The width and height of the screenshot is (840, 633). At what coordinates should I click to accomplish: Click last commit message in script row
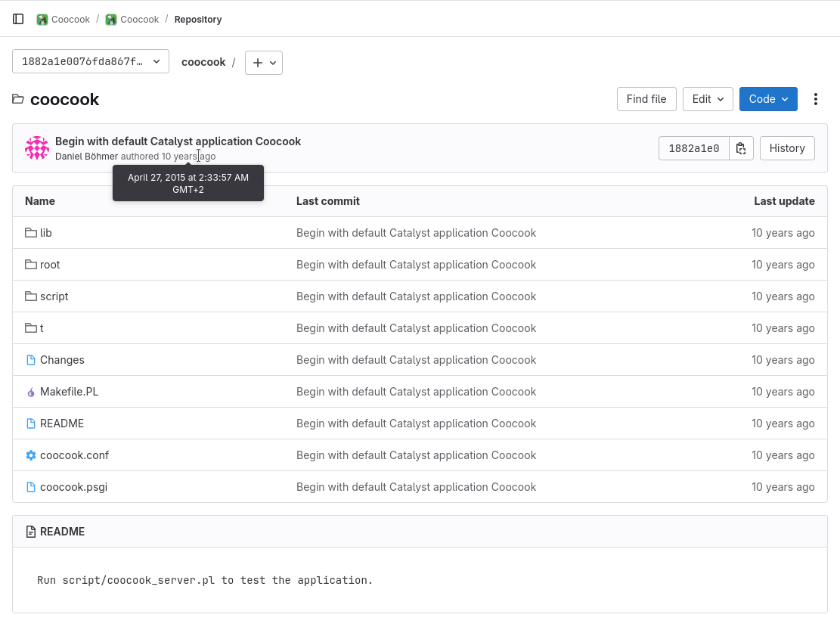tap(416, 296)
